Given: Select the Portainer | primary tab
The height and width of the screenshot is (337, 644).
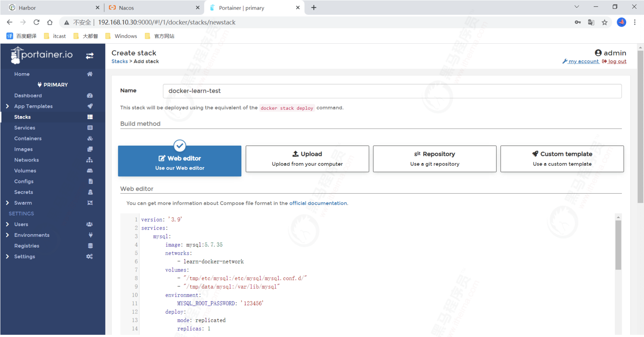Looking at the screenshot, I should click(x=254, y=8).
